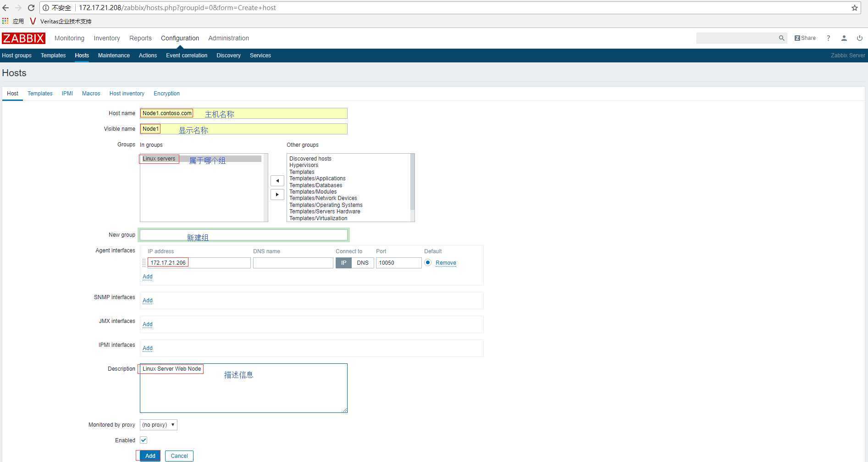Viewport: 868px width, 462px height.
Task: Go to the Actions submenu
Action: 148,56
